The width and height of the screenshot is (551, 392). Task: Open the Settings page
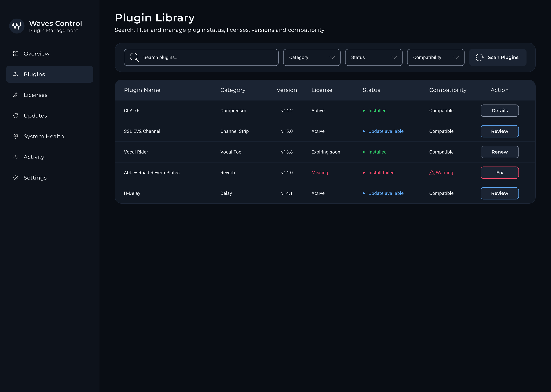click(x=50, y=178)
